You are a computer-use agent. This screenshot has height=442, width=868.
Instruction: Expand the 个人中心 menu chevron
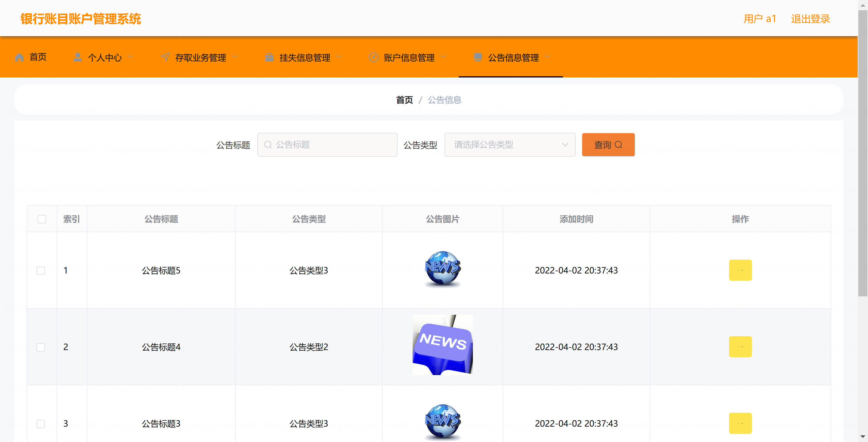pyautogui.click(x=130, y=57)
